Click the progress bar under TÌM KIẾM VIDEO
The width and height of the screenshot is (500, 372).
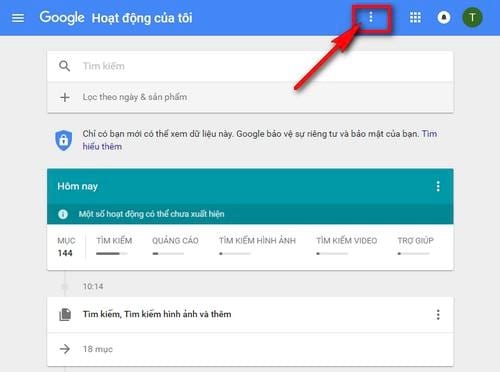coord(332,254)
